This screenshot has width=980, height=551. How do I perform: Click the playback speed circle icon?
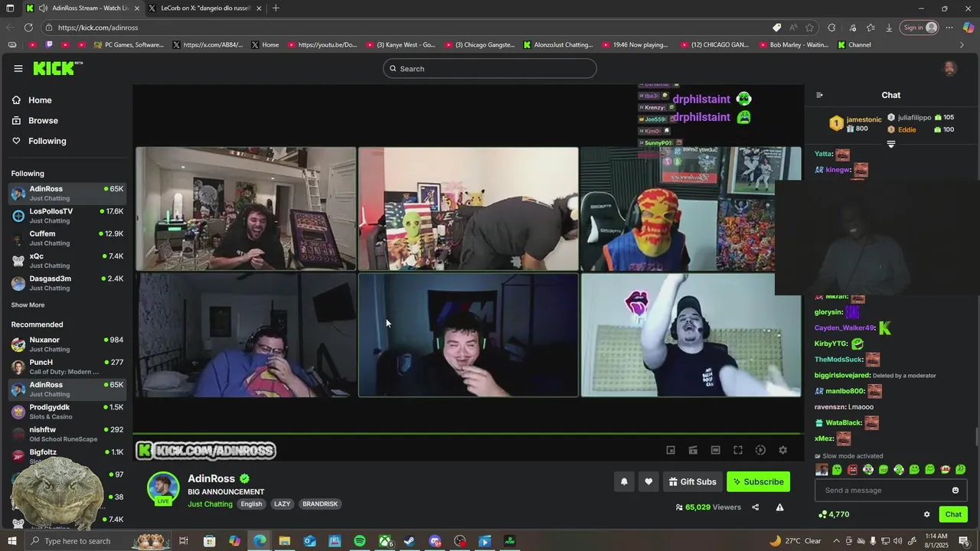760,450
